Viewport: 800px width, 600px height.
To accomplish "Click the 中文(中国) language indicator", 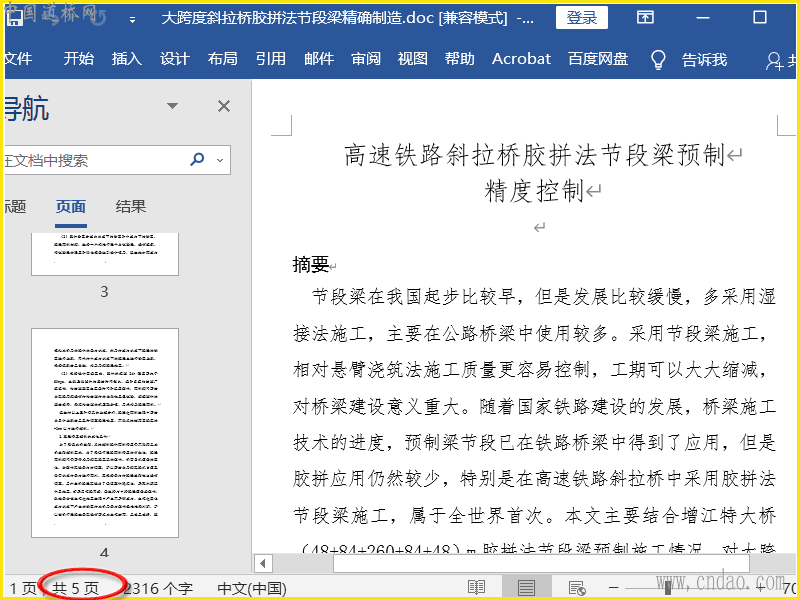I will point(252,588).
